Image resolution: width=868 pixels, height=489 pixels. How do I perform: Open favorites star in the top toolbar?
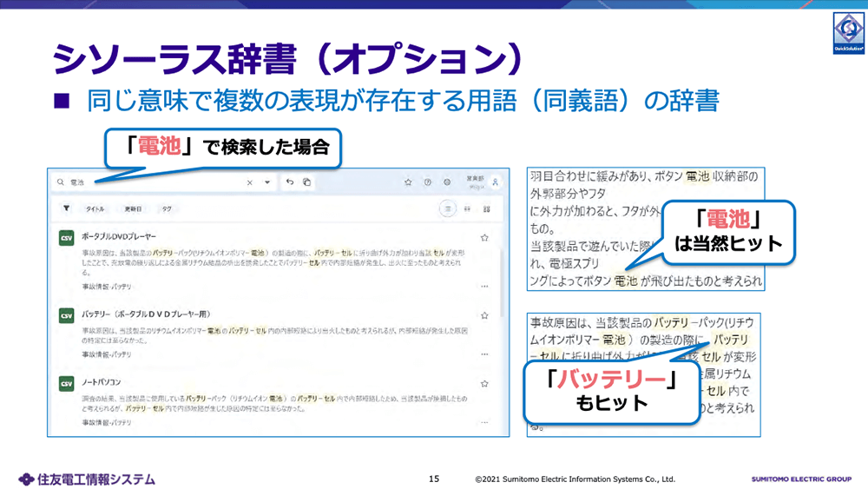click(x=408, y=182)
